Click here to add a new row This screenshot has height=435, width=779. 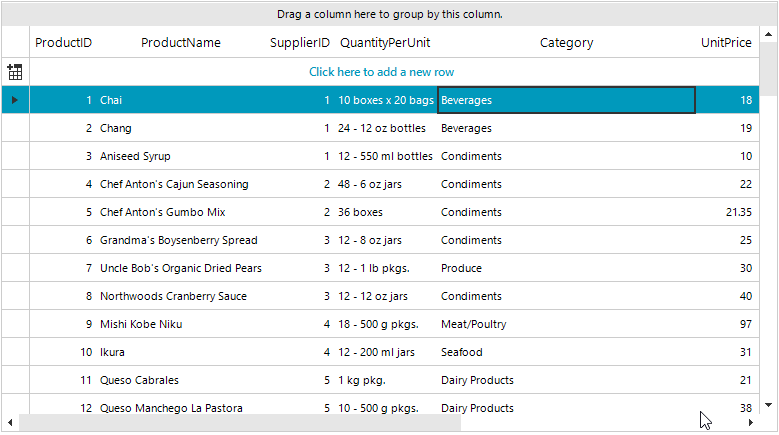click(x=381, y=72)
